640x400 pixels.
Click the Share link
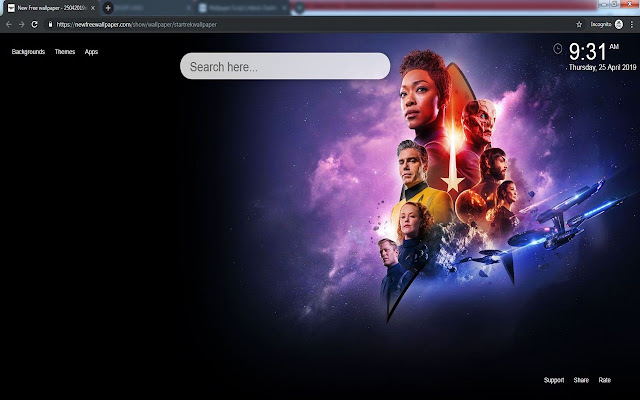[x=581, y=380]
